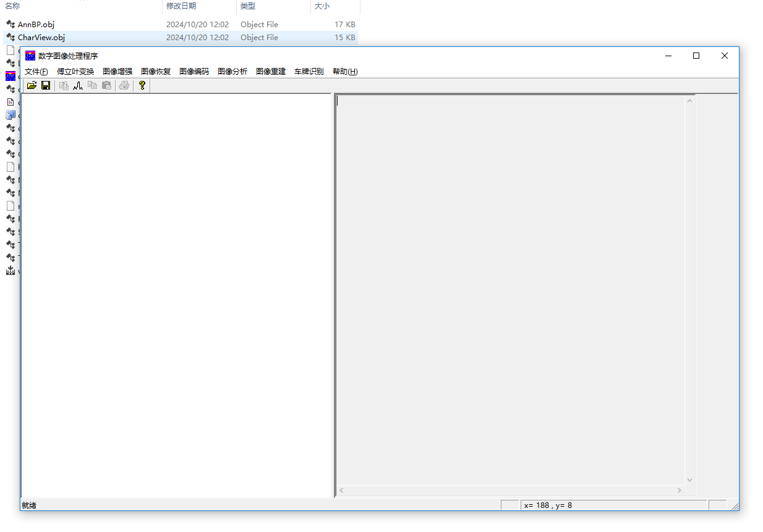Image resolution: width=763 pixels, height=532 pixels.
Task: Click the Help question mark icon
Action: pos(142,85)
